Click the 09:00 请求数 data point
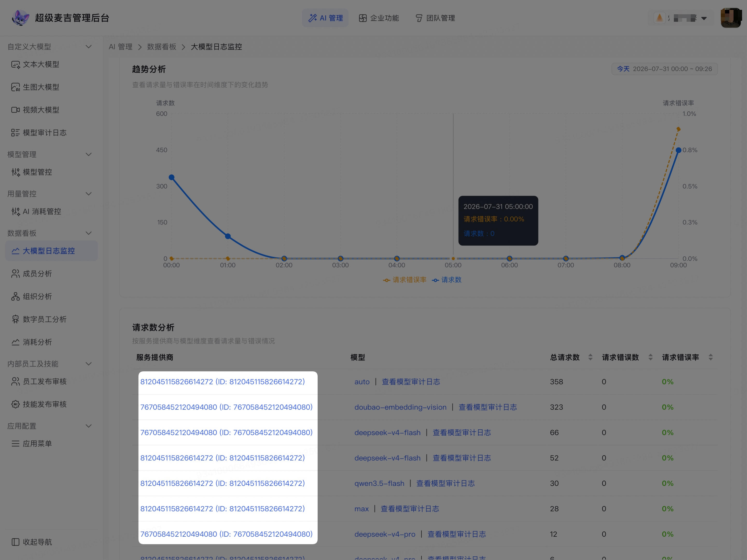Image resolution: width=747 pixels, height=560 pixels. tap(679, 150)
